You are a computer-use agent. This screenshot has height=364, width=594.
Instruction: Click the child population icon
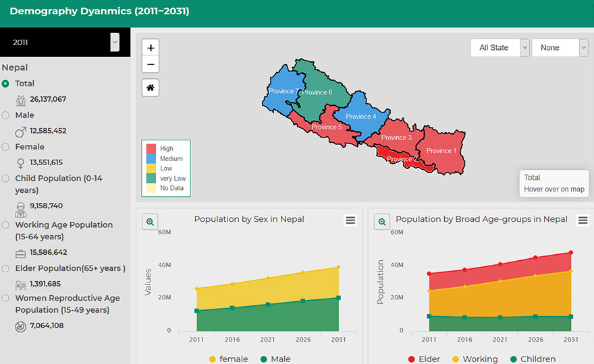(x=20, y=209)
